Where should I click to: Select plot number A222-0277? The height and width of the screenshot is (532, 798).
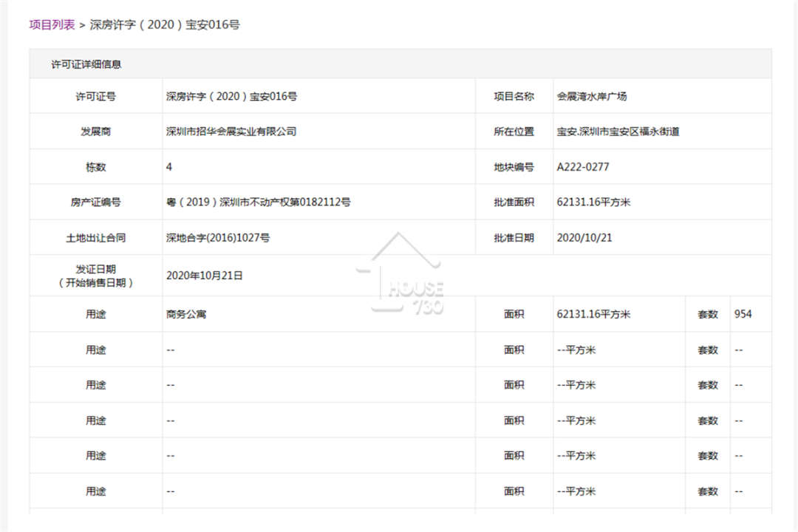[583, 167]
